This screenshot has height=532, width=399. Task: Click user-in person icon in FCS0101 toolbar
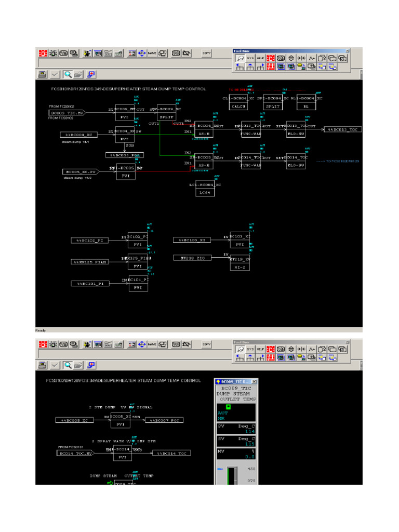[87, 54]
